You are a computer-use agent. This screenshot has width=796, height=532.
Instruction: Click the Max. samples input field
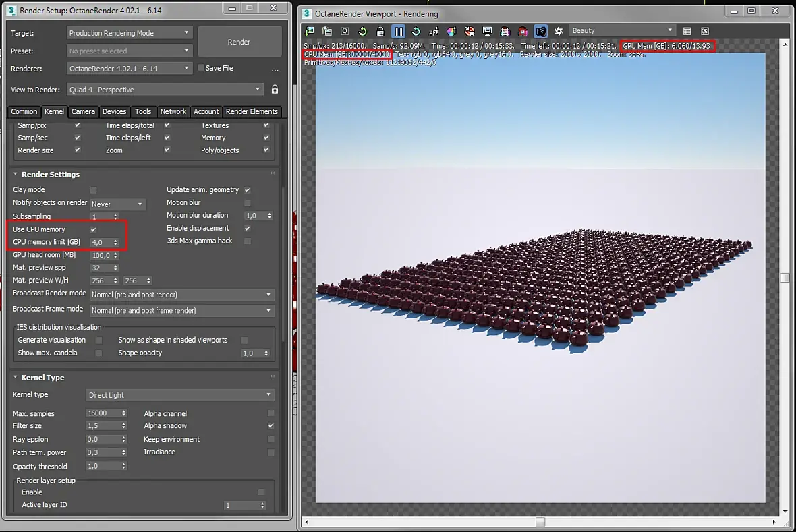point(103,413)
